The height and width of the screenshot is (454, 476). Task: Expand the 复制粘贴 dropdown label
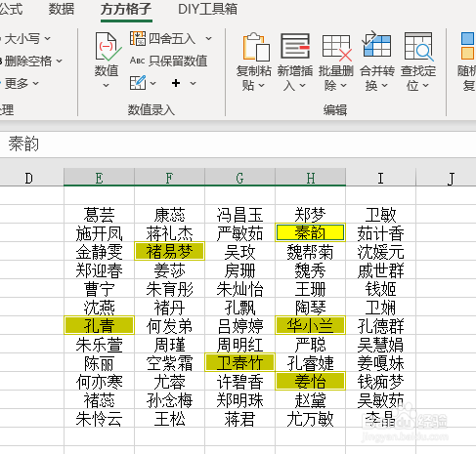253,78
